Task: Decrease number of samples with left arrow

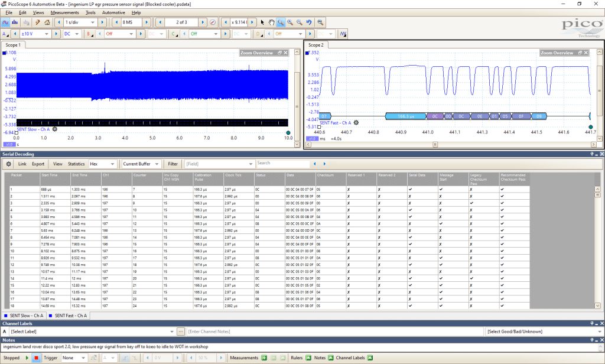Action: pos(116,22)
